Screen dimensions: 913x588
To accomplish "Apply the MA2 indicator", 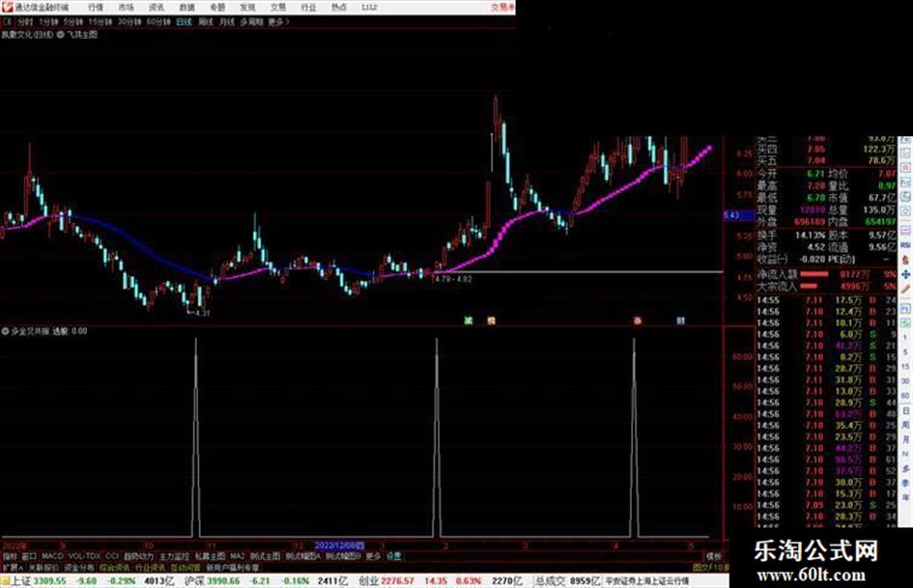I will pos(238,556).
